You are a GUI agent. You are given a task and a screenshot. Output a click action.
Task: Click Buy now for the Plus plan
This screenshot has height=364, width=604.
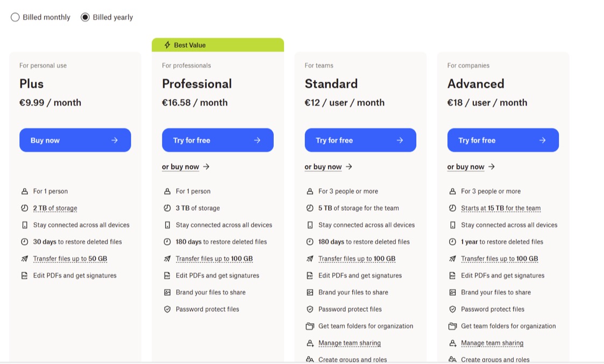(75, 140)
